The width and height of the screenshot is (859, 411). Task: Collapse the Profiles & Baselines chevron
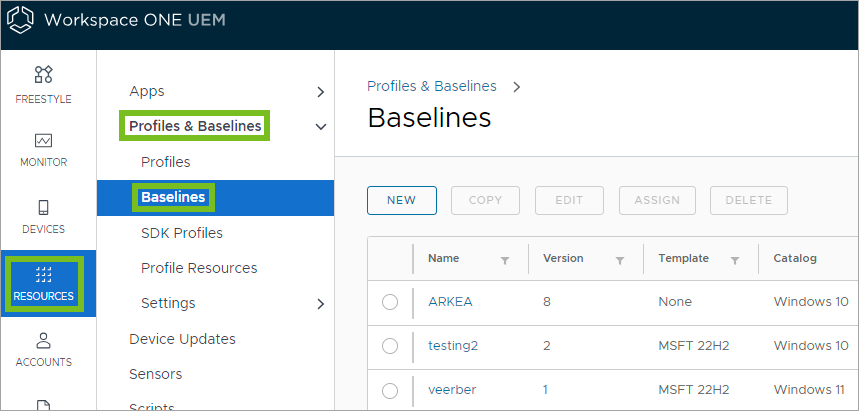(x=321, y=127)
